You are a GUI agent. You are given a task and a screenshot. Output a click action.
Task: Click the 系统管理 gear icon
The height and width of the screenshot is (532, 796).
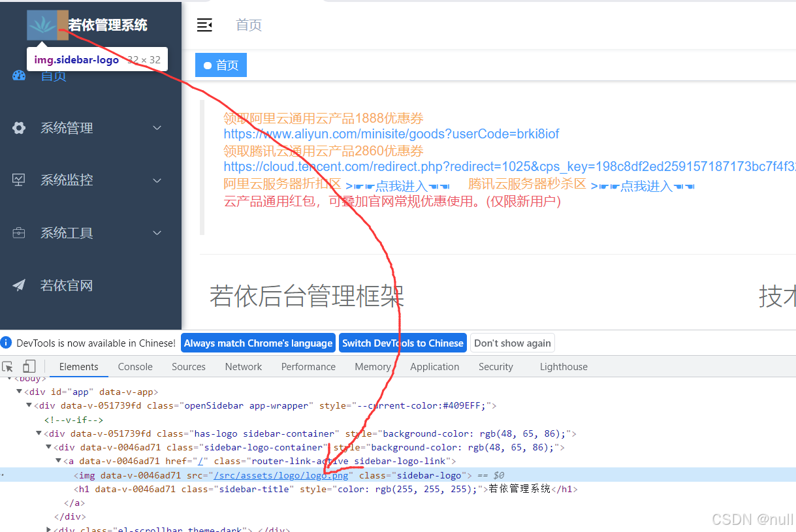click(18, 128)
